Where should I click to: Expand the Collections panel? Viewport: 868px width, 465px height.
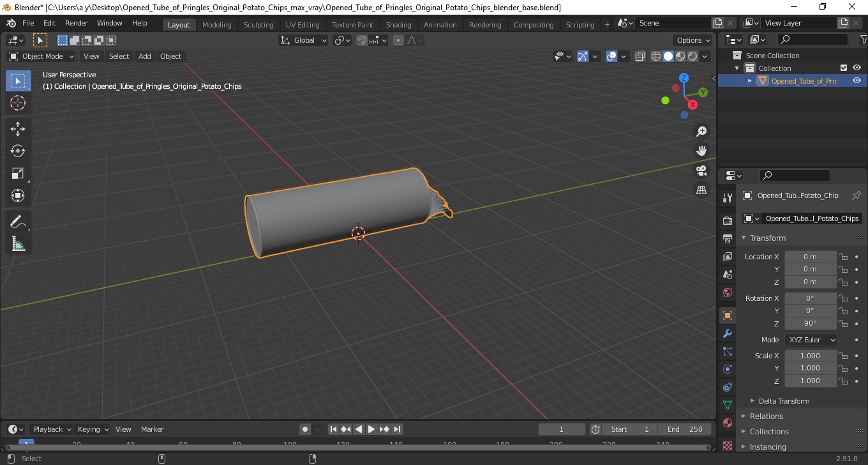768,431
